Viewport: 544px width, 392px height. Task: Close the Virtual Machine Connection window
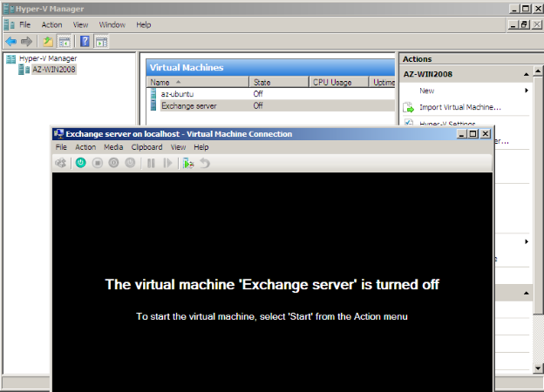pyautogui.click(x=486, y=134)
